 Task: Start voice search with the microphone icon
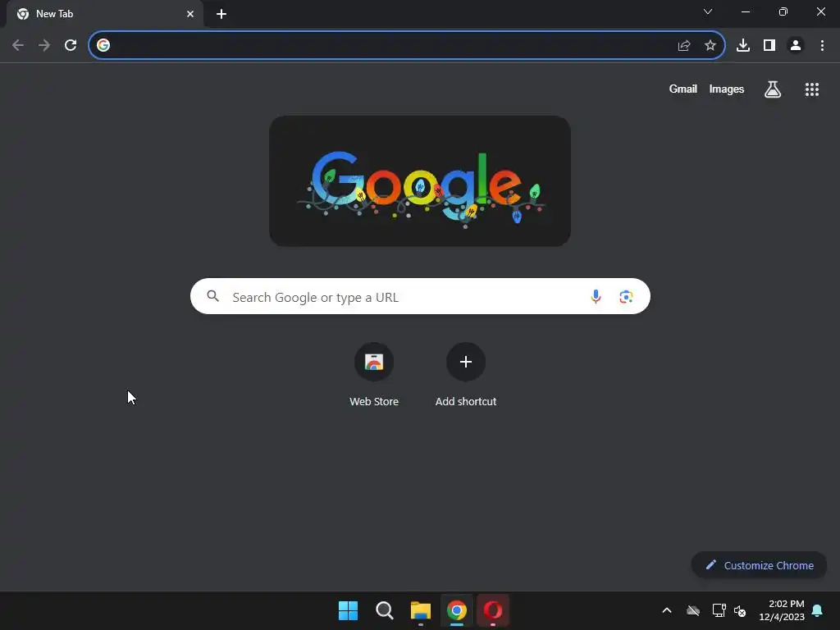pos(596,296)
